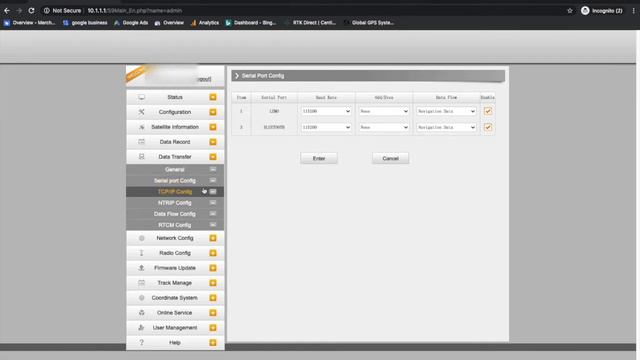Open the Status menu section
Screen dimensions: 640x360
pyautogui.click(x=175, y=97)
